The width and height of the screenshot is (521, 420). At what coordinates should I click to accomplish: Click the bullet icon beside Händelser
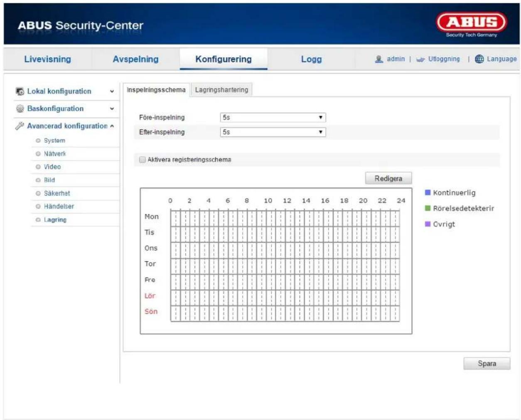pyautogui.click(x=38, y=206)
